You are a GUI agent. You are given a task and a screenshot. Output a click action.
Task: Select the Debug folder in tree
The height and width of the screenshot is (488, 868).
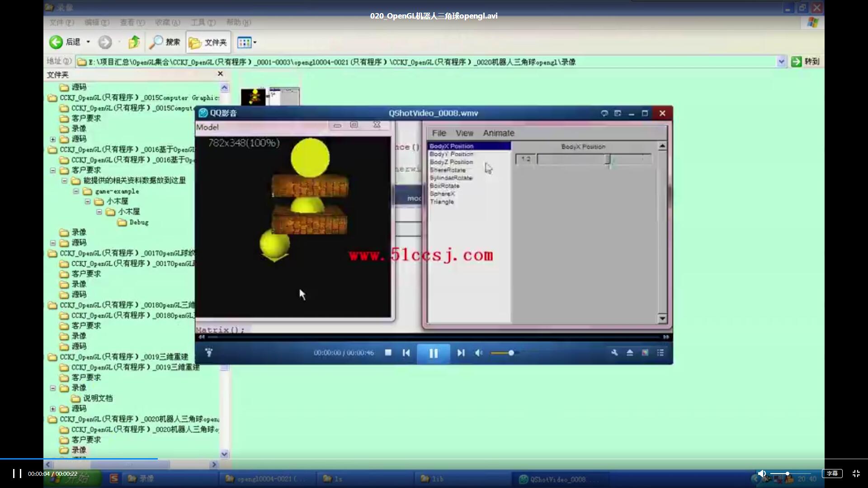pos(133,222)
